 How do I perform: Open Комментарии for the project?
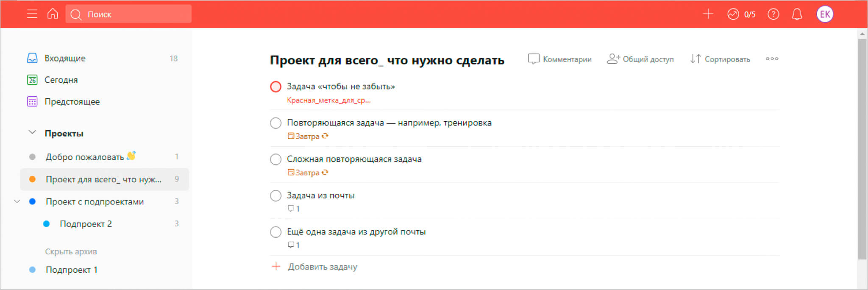[559, 59]
